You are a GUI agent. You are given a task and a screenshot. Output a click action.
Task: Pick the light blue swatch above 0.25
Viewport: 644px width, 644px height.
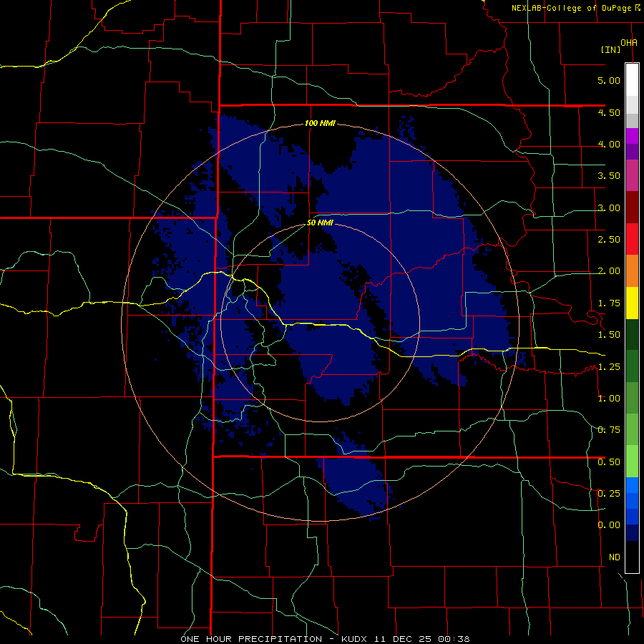632,485
